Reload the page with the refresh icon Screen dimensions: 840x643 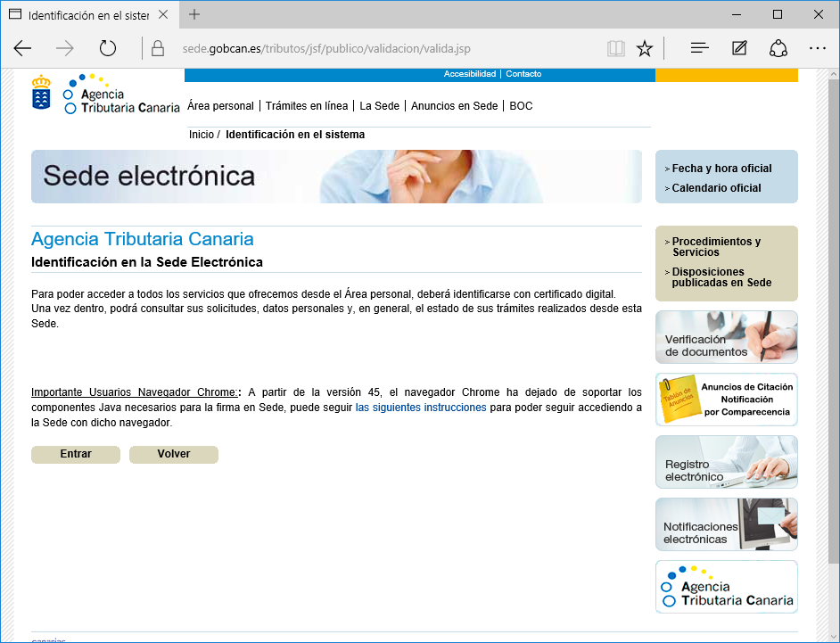[x=108, y=49]
